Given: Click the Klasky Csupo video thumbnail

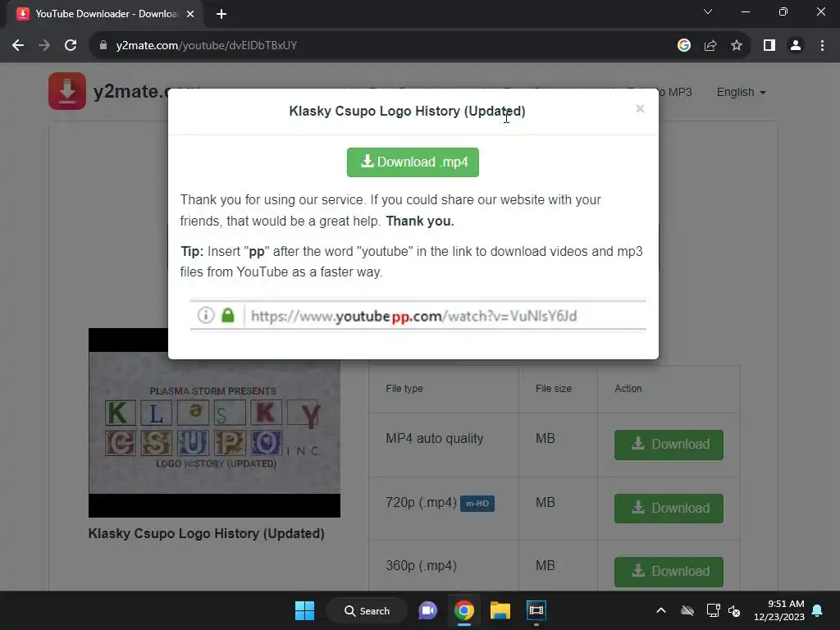Looking at the screenshot, I should pos(214,422).
